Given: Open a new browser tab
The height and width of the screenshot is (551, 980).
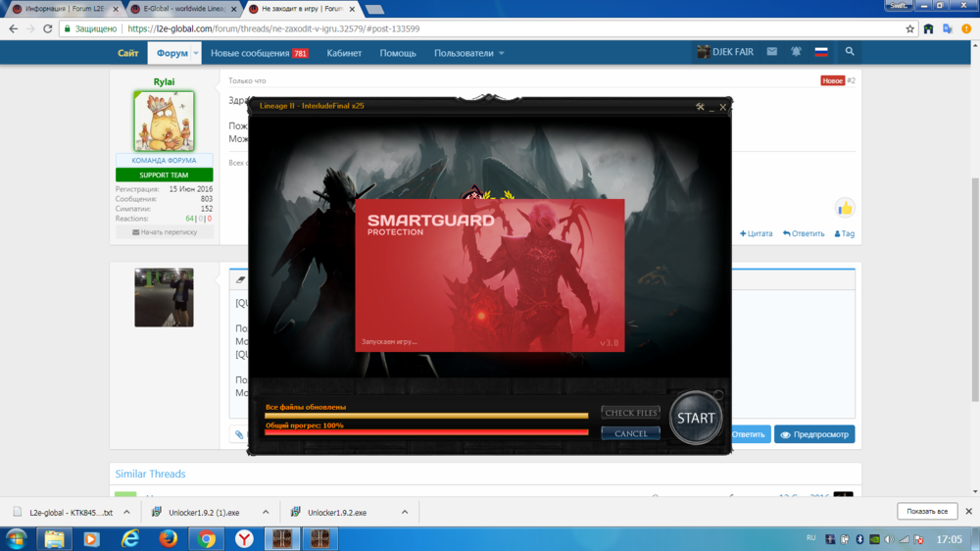Looking at the screenshot, I should click(x=373, y=9).
